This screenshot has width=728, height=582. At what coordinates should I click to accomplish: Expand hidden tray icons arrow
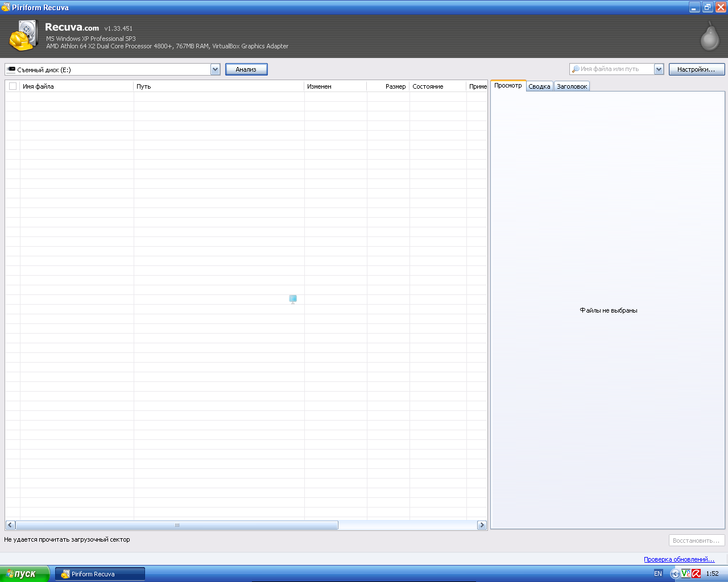coord(675,573)
